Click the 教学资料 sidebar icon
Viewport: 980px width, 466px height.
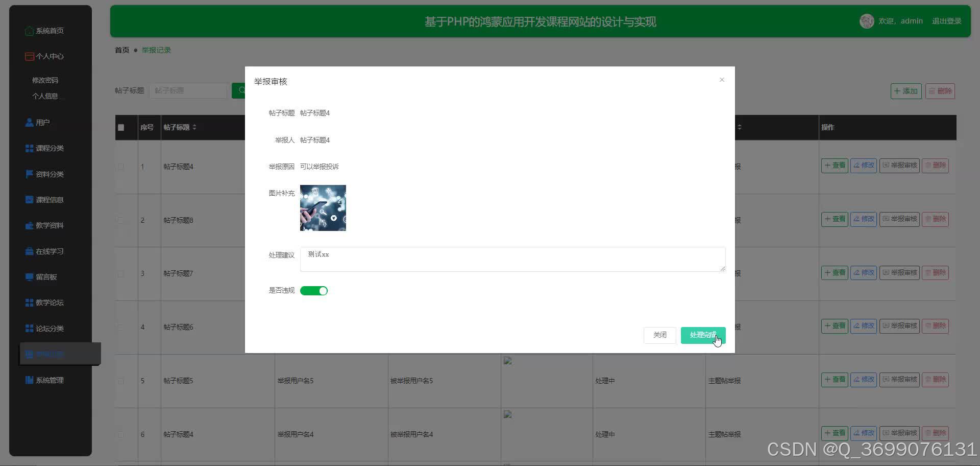pos(30,225)
